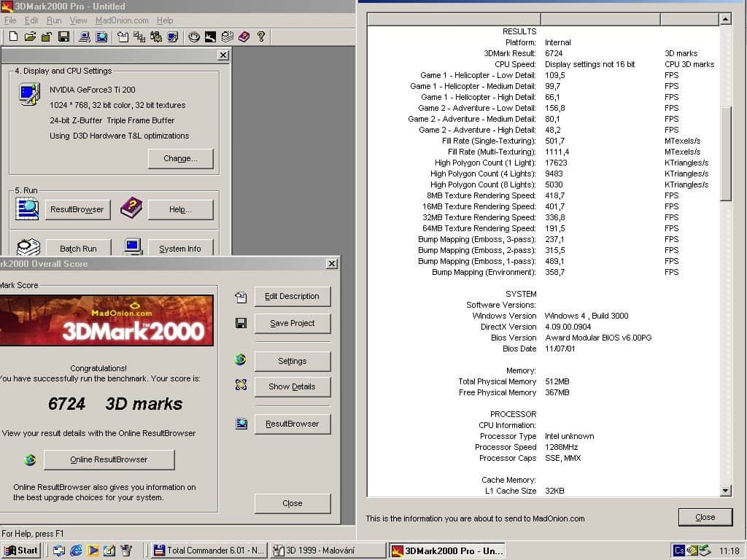Screen dimensions: 747x560
Task: Click the Cs language indicator in system tray
Action: point(679,551)
